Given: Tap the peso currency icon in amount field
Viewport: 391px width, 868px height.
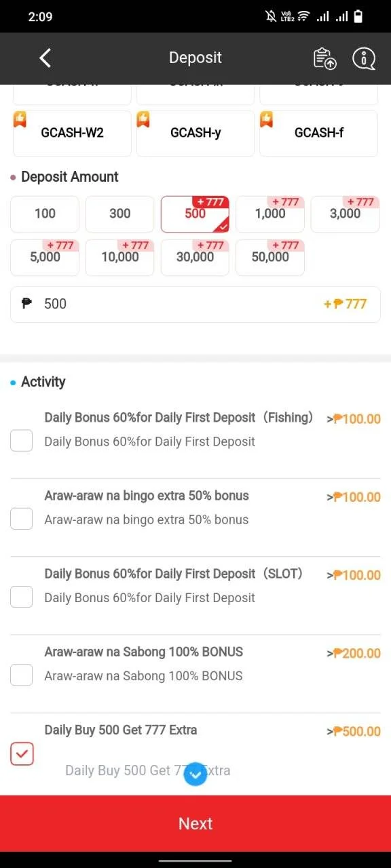Looking at the screenshot, I should point(27,303).
